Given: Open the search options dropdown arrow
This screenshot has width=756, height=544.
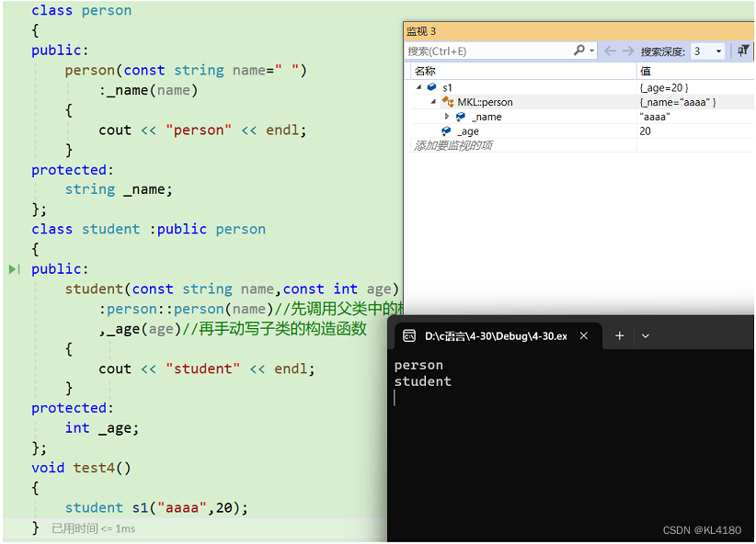Looking at the screenshot, I should (x=591, y=51).
